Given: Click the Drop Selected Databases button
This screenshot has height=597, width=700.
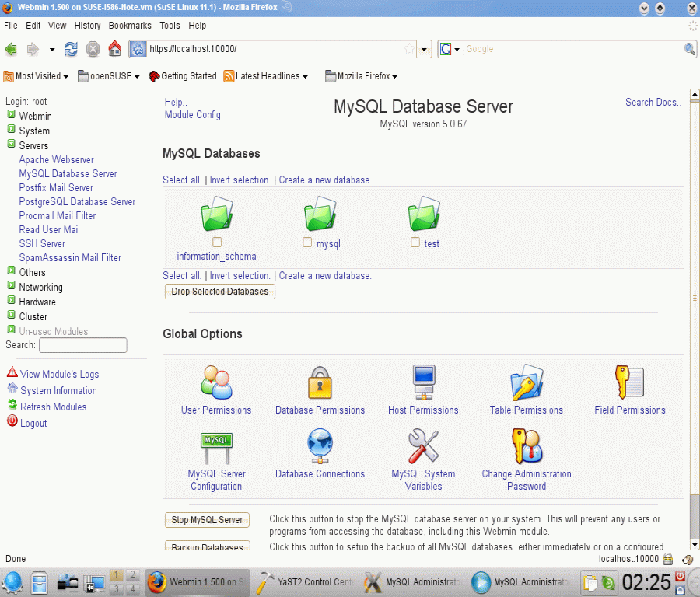Looking at the screenshot, I should [219, 292].
